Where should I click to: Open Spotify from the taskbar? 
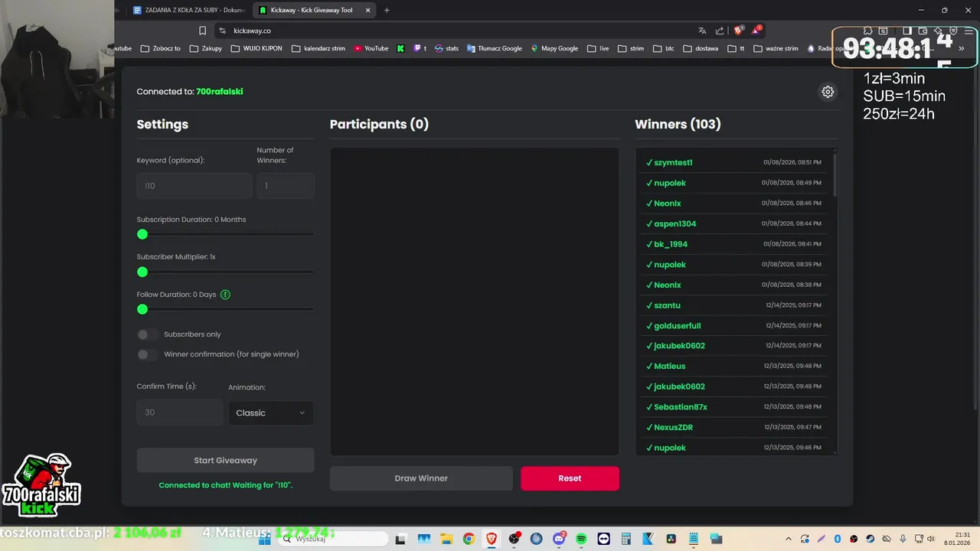(581, 539)
